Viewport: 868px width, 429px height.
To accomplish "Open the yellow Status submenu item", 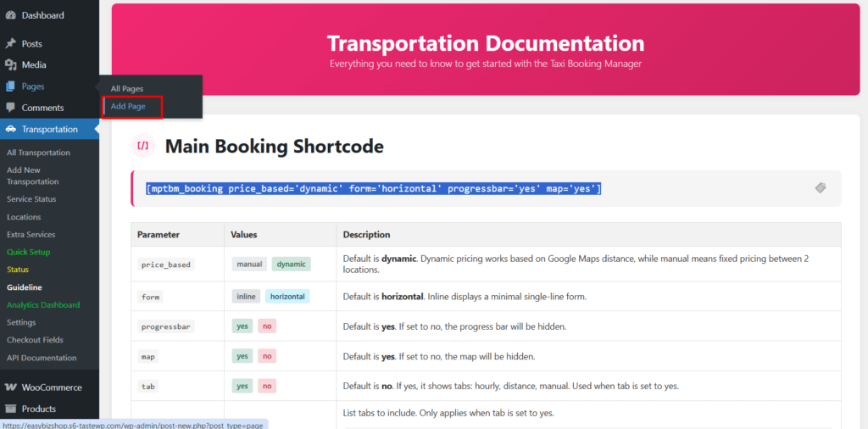I will 18,270.
